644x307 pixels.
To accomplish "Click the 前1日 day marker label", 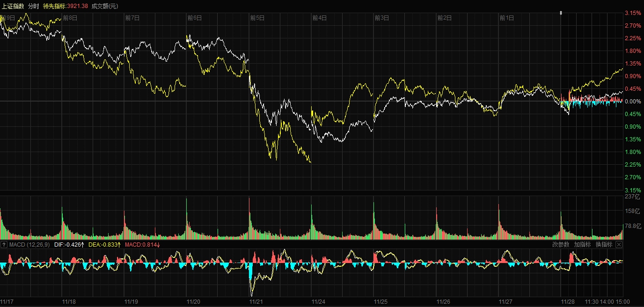I will point(506,18).
